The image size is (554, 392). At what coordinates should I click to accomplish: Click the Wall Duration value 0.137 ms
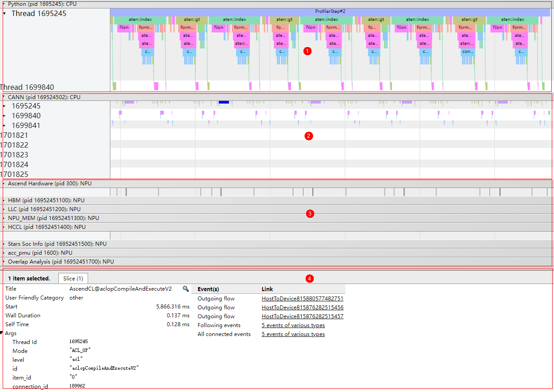tap(178, 316)
